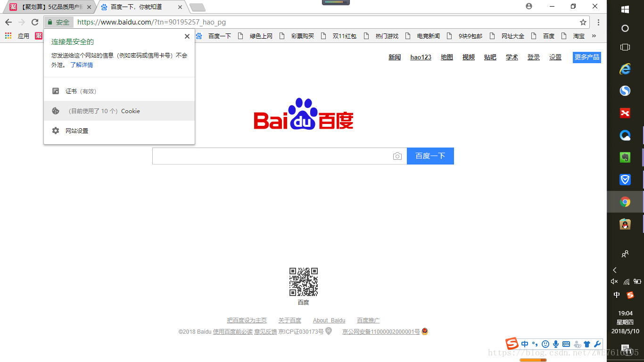Image resolution: width=644 pixels, height=362 pixels.
Task: Bookmark this page with the star icon
Action: point(583,22)
